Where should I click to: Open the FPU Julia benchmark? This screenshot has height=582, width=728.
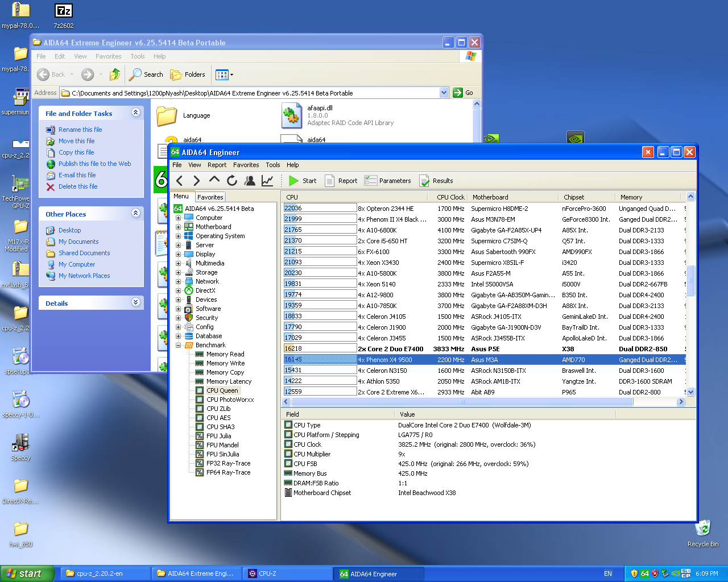218,436
